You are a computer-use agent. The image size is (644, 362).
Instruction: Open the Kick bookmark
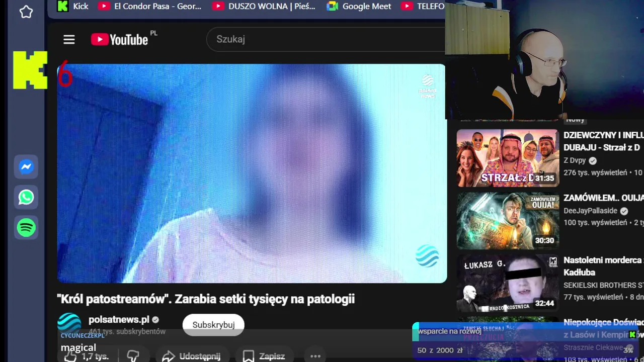(x=73, y=6)
